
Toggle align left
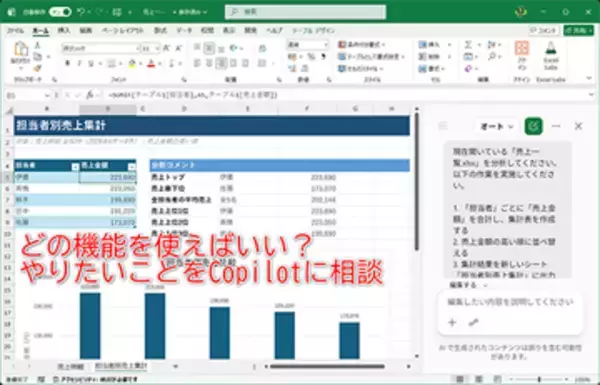coord(197,63)
